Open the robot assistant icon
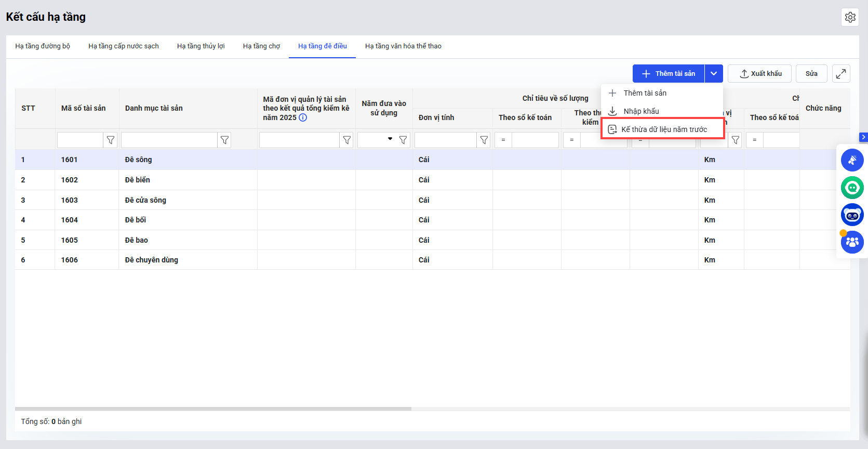The width and height of the screenshot is (868, 449). coord(852,215)
